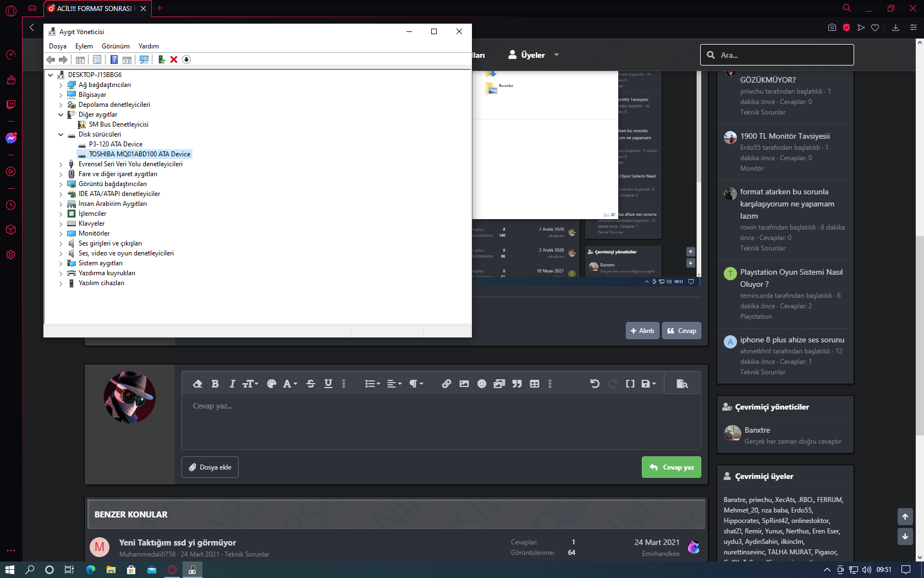
Task: Click the editor preview icon
Action: (x=682, y=384)
